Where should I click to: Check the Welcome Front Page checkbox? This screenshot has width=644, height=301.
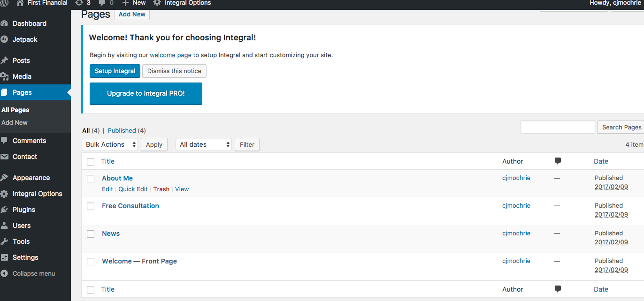coord(91,262)
